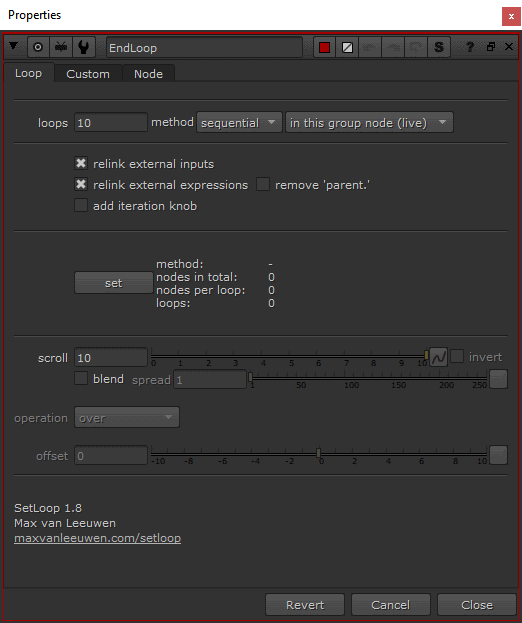Click the center node in graph icon

(38, 47)
